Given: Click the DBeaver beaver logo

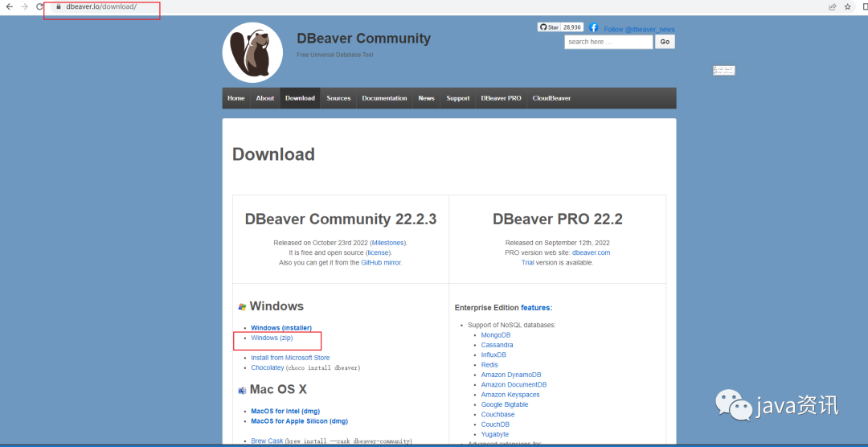Looking at the screenshot, I should tap(252, 52).
